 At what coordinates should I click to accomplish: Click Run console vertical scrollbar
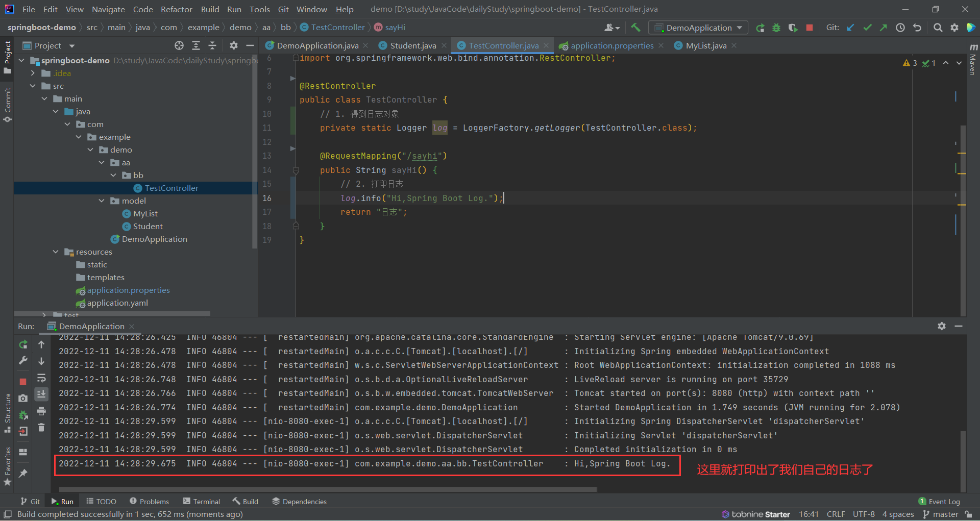coord(963,462)
